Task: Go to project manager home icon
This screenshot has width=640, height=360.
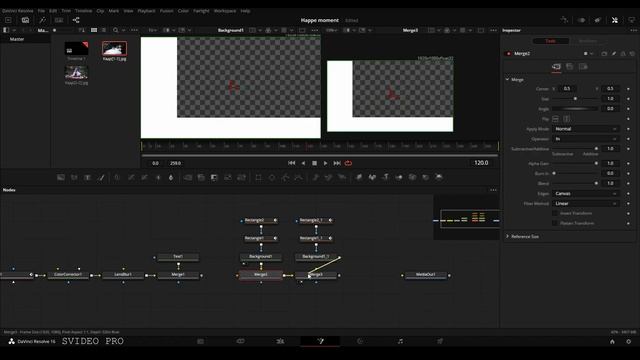Action: (612, 342)
